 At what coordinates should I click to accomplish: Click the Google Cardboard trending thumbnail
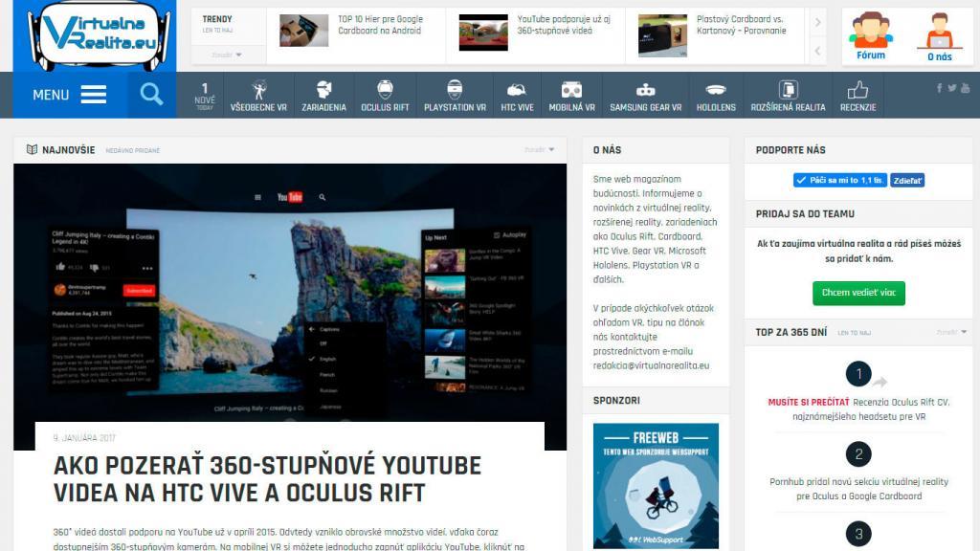[303, 31]
